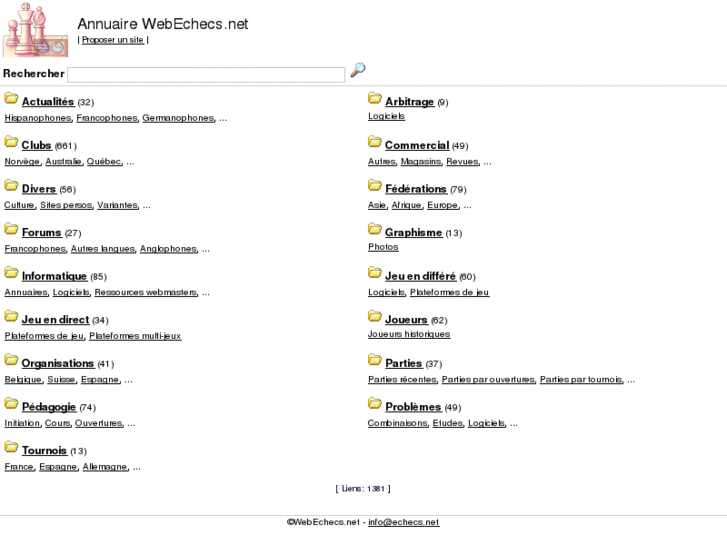Open the Divers category heading
727x545 pixels.
(39, 189)
